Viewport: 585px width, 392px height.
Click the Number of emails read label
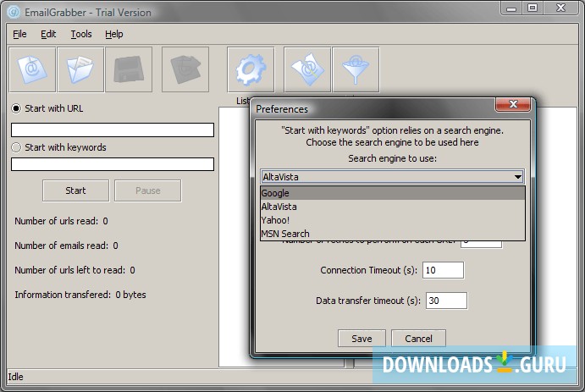(x=66, y=246)
